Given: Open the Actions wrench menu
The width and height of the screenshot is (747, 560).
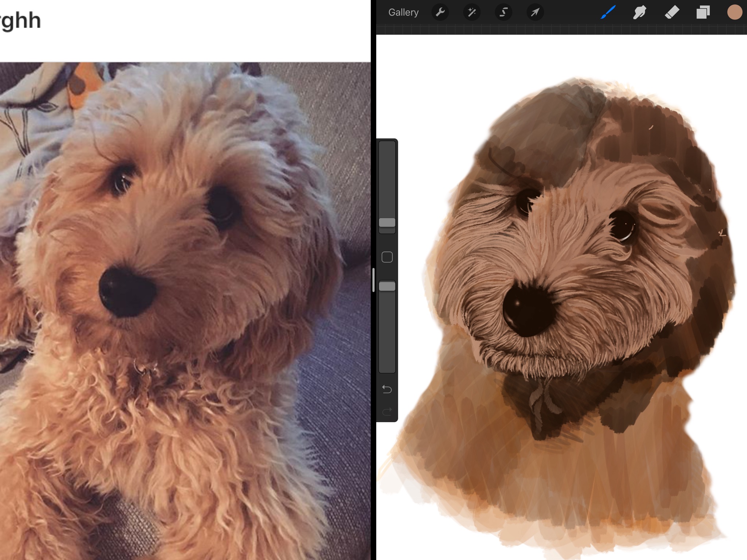Looking at the screenshot, I should (440, 12).
